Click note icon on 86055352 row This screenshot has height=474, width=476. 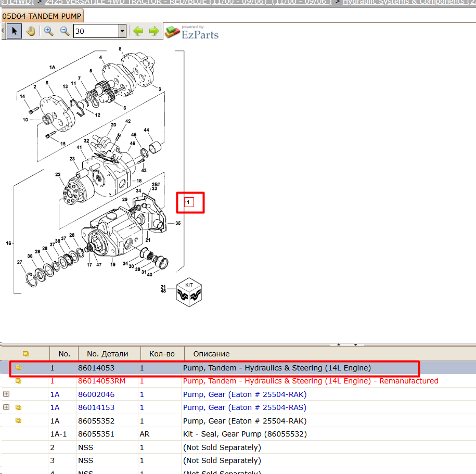pyautogui.click(x=19, y=420)
